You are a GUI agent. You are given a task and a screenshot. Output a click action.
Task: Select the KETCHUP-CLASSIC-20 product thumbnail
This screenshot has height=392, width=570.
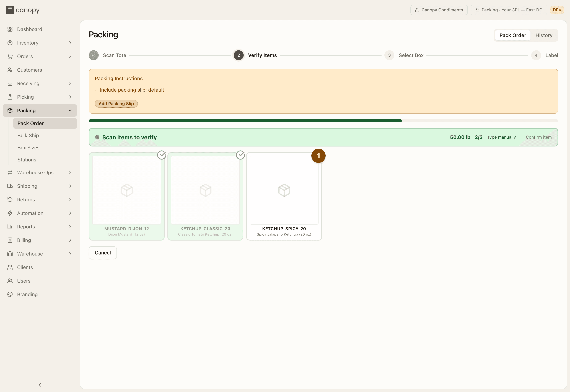[205, 190]
